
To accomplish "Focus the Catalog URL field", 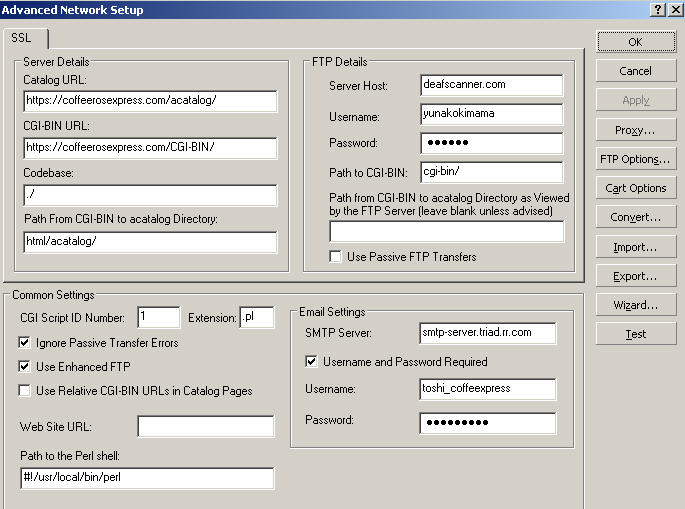I will tap(150, 101).
